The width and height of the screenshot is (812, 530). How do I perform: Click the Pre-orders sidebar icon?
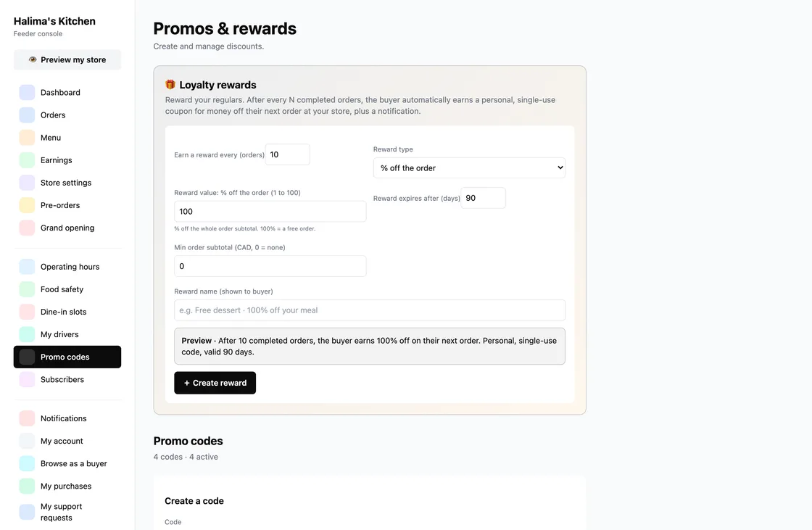[x=27, y=205]
